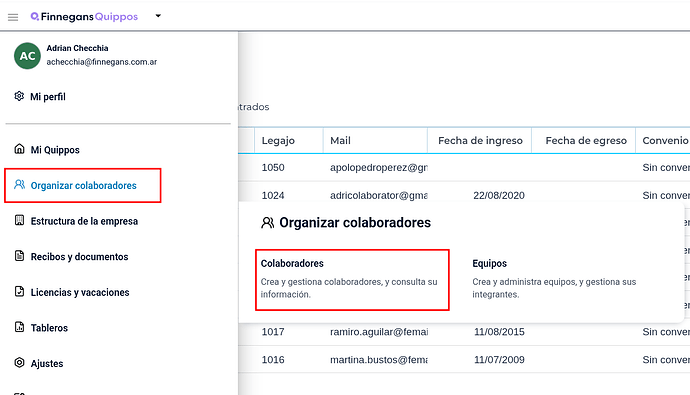Image resolution: width=690 pixels, height=395 pixels.
Task: Go to Mi Quippos
Action: pyautogui.click(x=55, y=150)
